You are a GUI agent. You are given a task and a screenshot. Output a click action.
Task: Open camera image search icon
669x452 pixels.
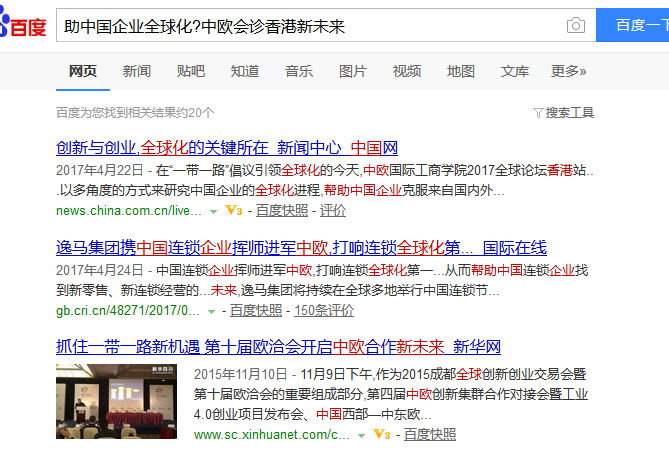coord(576,25)
